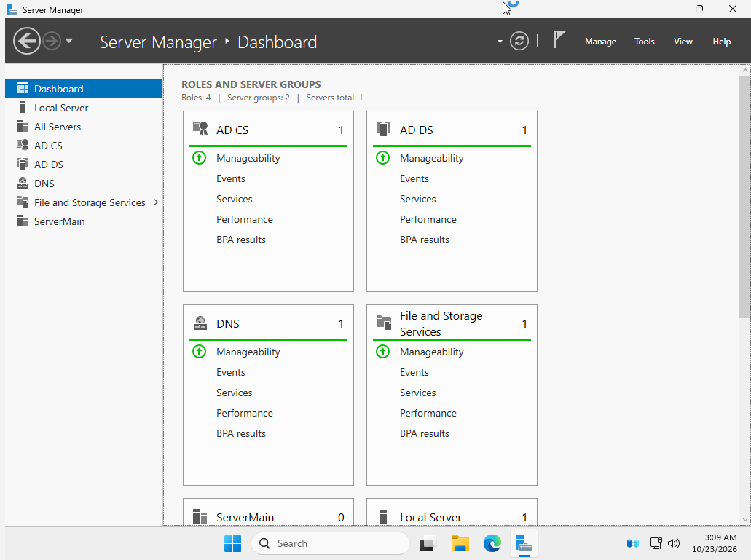Viewport: 751px width, 560px height.
Task: Click the DNS tile icon
Action: [200, 323]
